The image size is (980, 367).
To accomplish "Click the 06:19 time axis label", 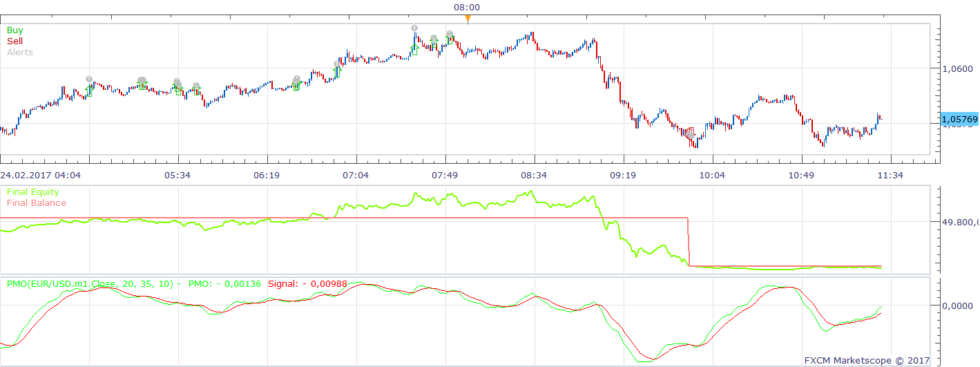I will click(267, 176).
